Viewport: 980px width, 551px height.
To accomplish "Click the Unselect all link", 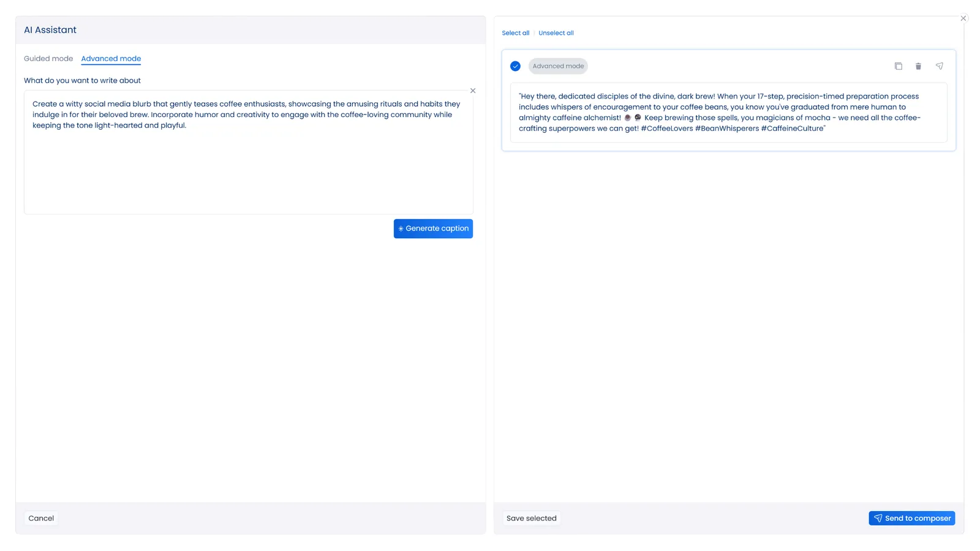I will (x=556, y=33).
